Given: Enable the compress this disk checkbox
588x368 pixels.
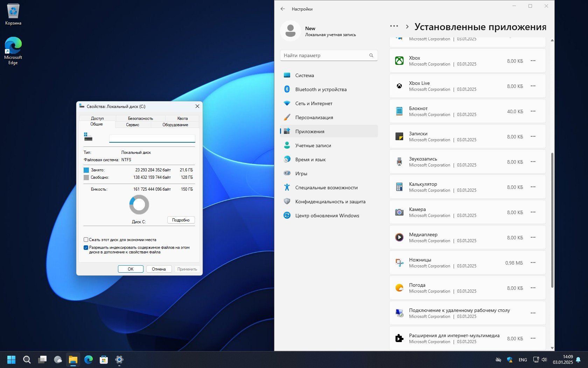Looking at the screenshot, I should 86,240.
